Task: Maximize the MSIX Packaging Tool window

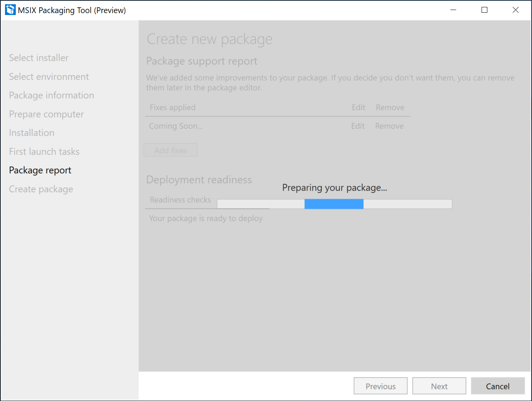Action: (484, 10)
